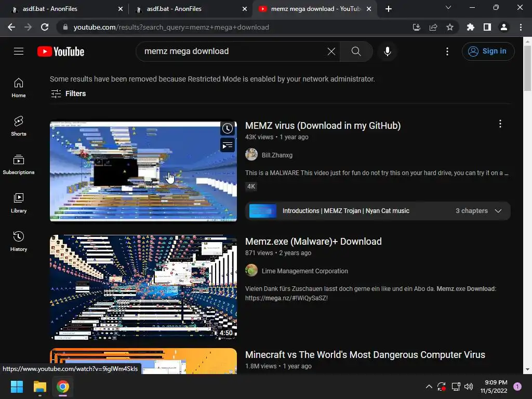Open the MEMZ virus video thumbnail
This screenshot has width=532, height=399.
pyautogui.click(x=143, y=171)
